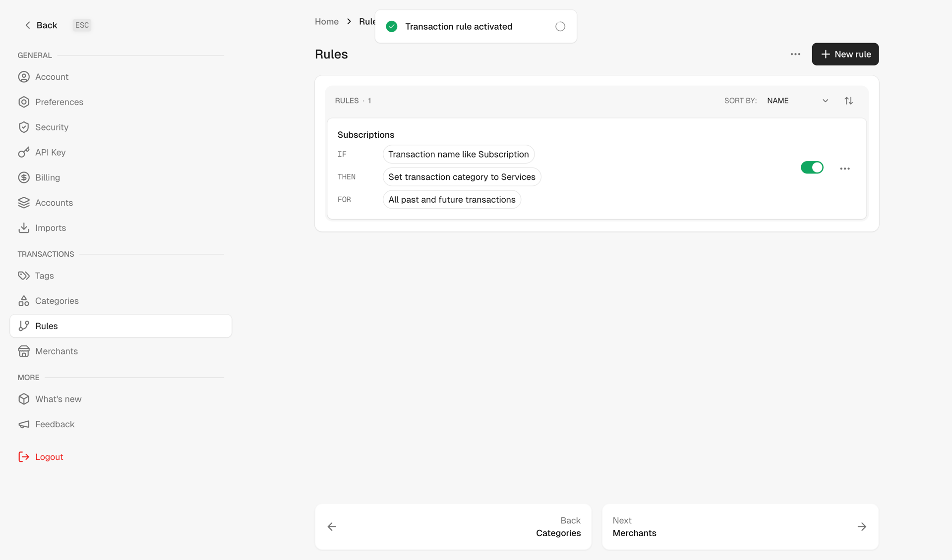Click the API Key icon
This screenshot has height=560, width=952.
pos(24,152)
